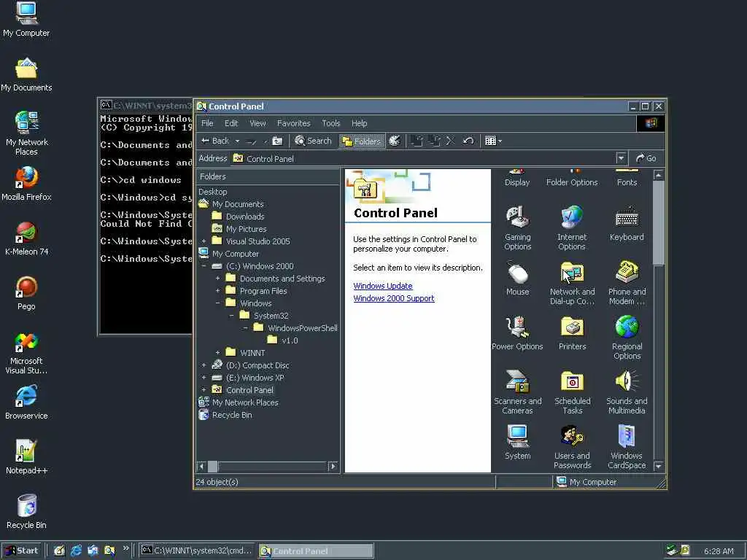Expand the Program Files folder
The image size is (747, 560).
coord(217,291)
